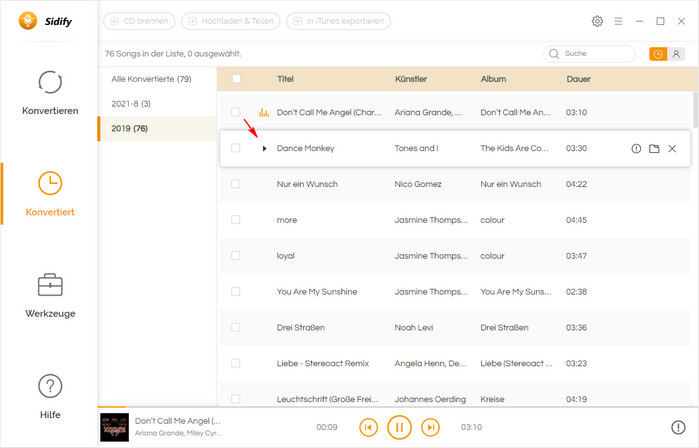Select You Are My Sunshine title
Viewport: 699px width, 448px height.
click(x=317, y=292)
